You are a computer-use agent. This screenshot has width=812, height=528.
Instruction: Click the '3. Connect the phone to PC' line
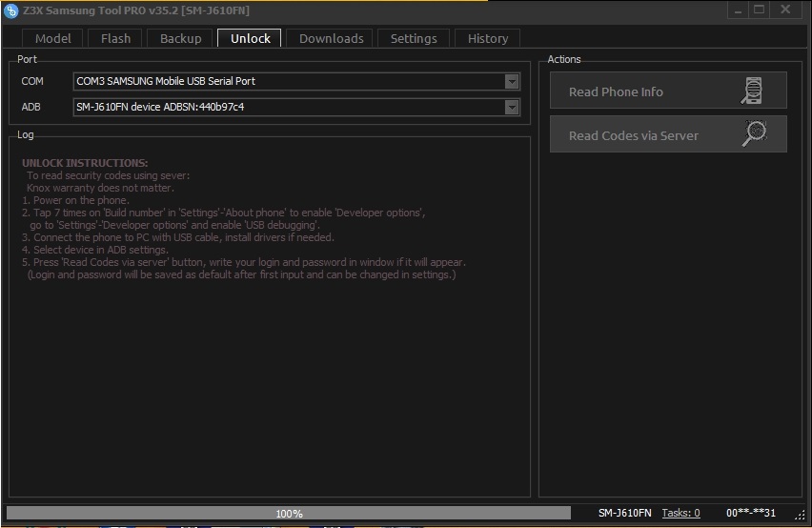(x=178, y=237)
